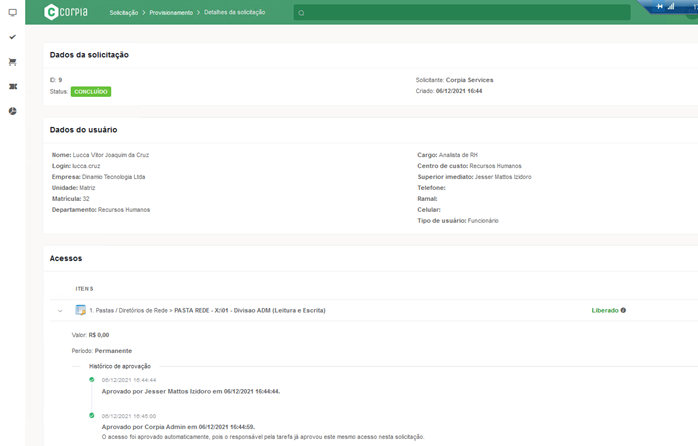Click the ticket icon in left sidebar

12,87
